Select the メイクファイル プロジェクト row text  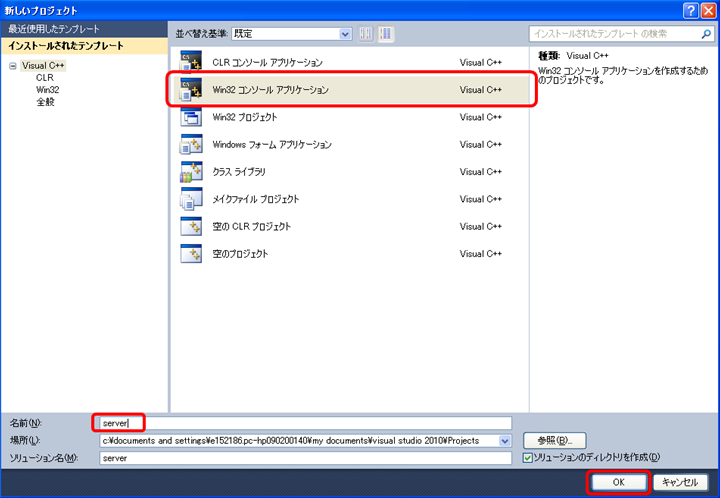point(256,199)
